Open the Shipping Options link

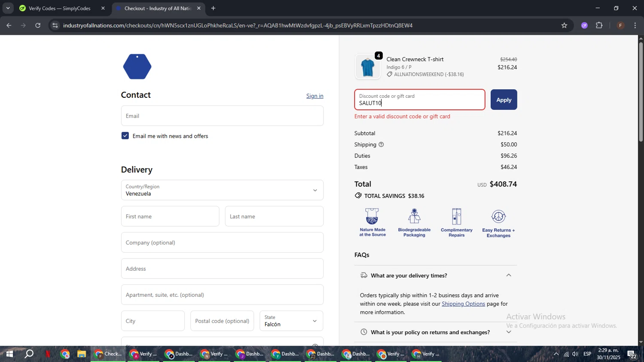pos(463,304)
